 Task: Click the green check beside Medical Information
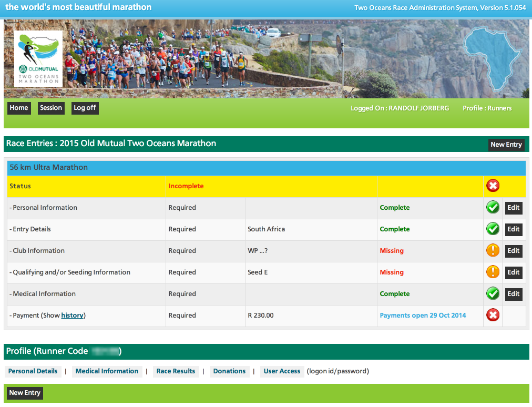(x=493, y=293)
